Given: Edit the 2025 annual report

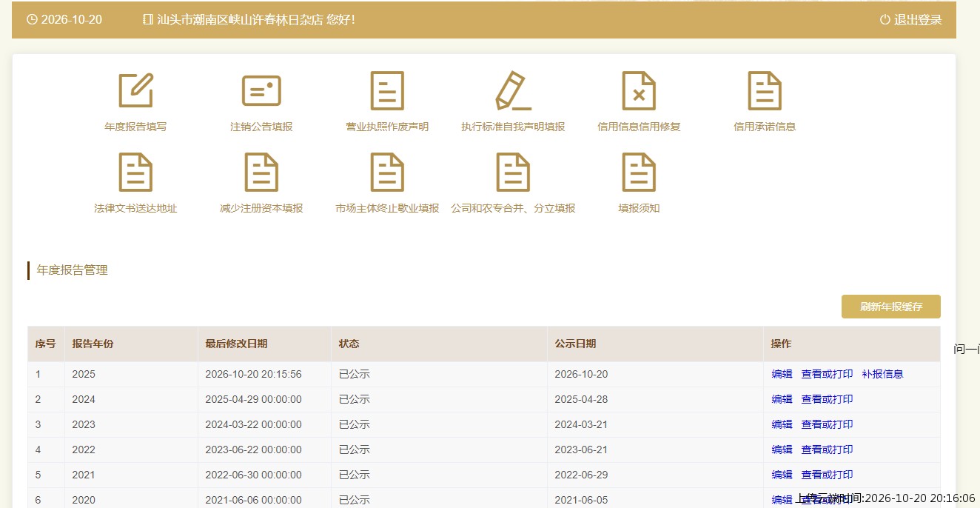Looking at the screenshot, I should coord(782,374).
